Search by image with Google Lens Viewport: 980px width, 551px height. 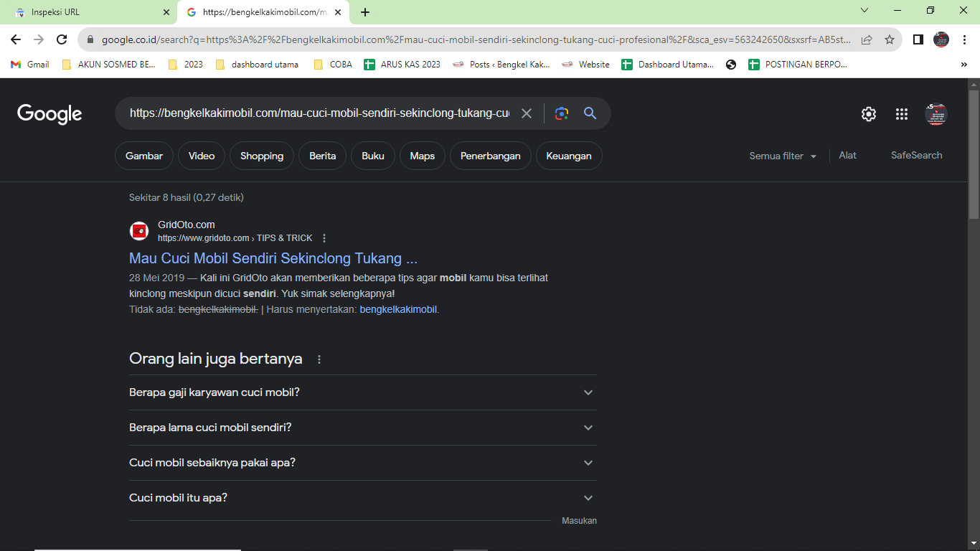pos(562,113)
